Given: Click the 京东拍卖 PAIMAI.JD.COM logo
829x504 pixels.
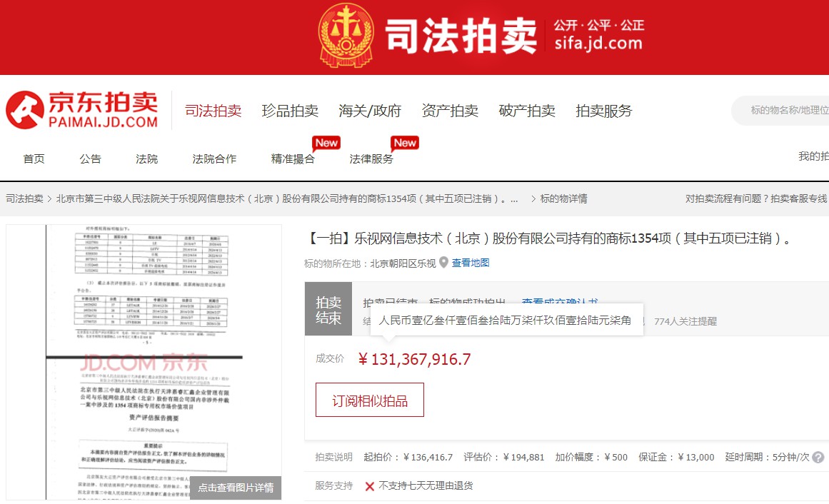Looking at the screenshot, I should click(x=82, y=110).
